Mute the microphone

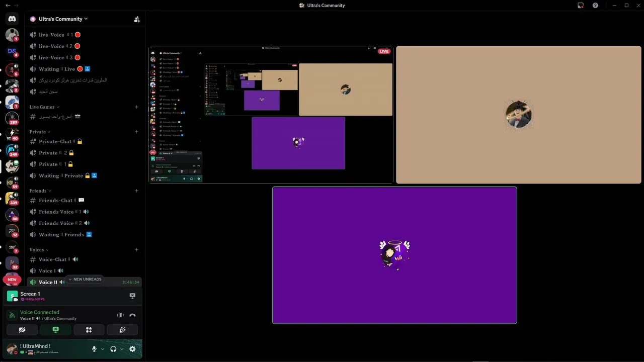[94, 349]
